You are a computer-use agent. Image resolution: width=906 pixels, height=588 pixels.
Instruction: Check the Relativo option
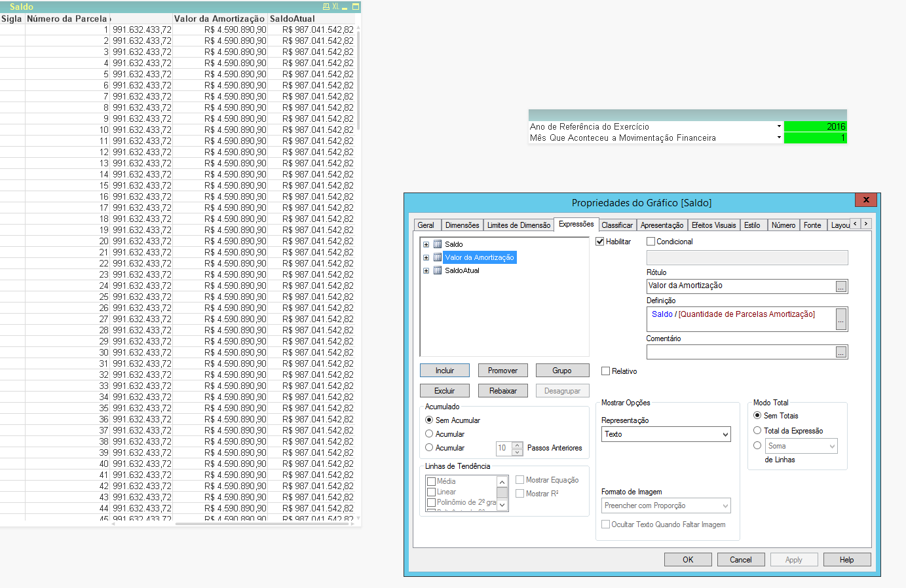[605, 371]
